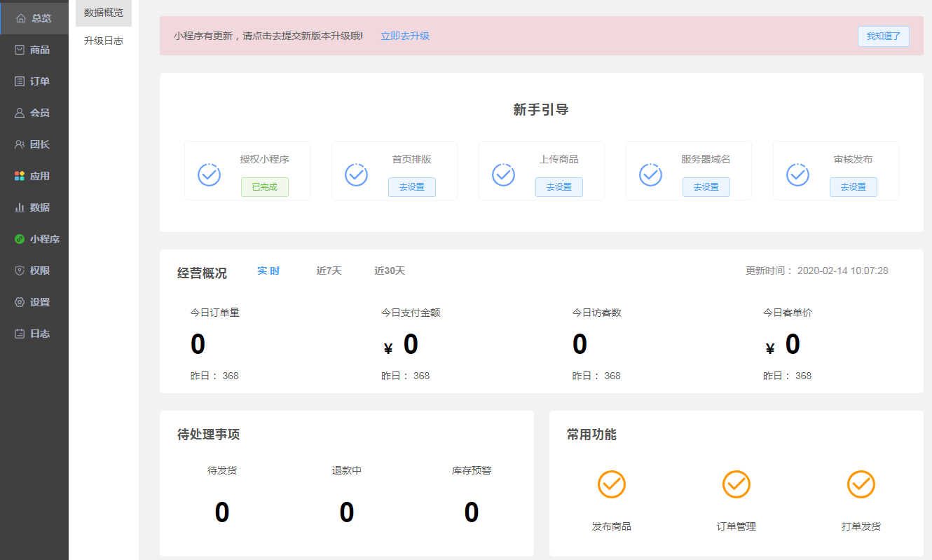
Task: Click the 待发货 pending count
Action: [222, 512]
